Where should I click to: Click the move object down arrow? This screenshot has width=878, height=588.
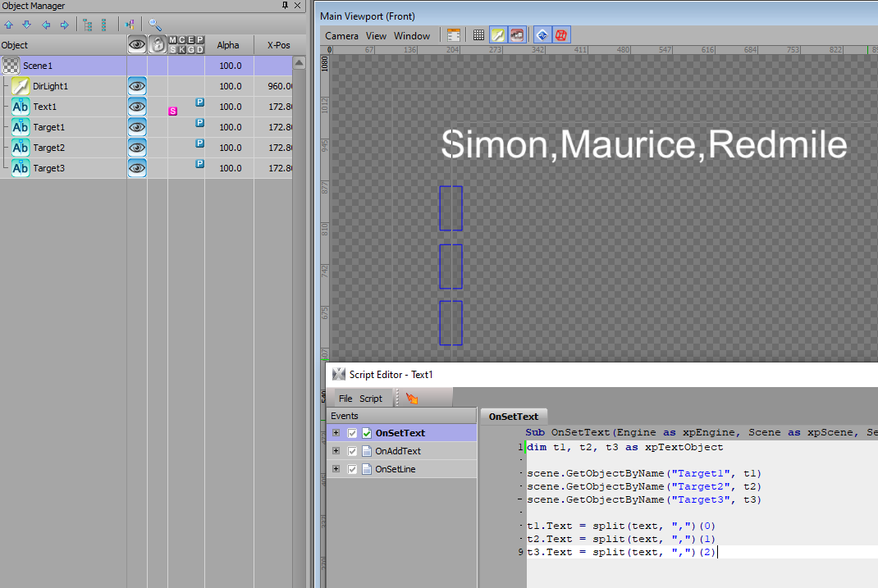pyautogui.click(x=26, y=25)
